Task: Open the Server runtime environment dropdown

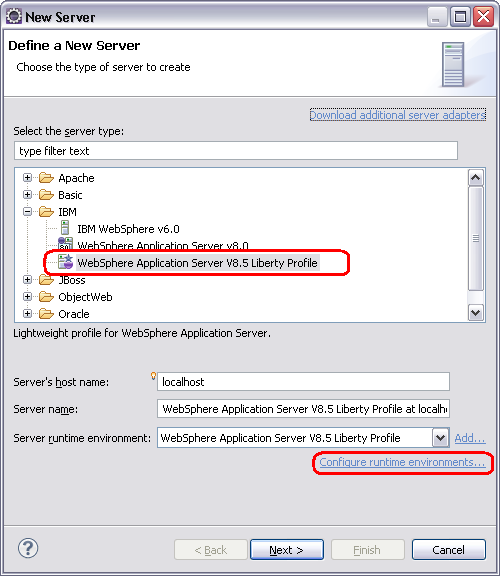Action: point(440,438)
